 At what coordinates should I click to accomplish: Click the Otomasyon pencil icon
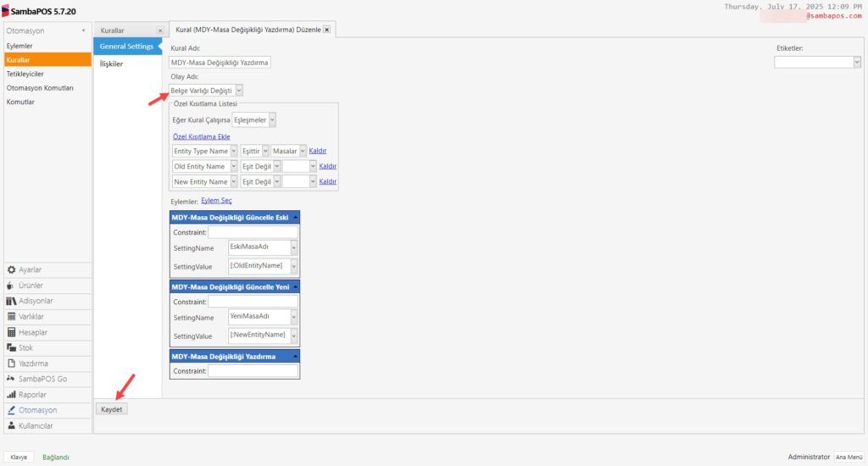click(x=11, y=410)
